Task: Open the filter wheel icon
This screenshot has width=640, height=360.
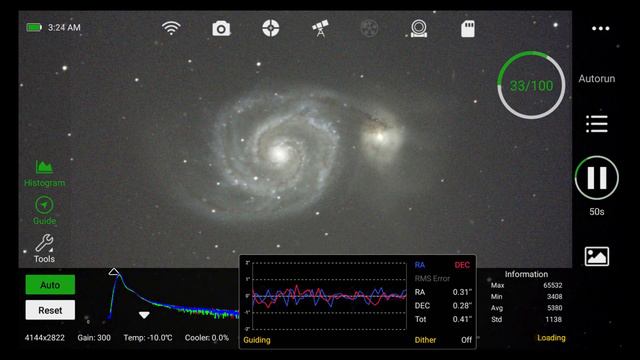Action: pyautogui.click(x=369, y=29)
